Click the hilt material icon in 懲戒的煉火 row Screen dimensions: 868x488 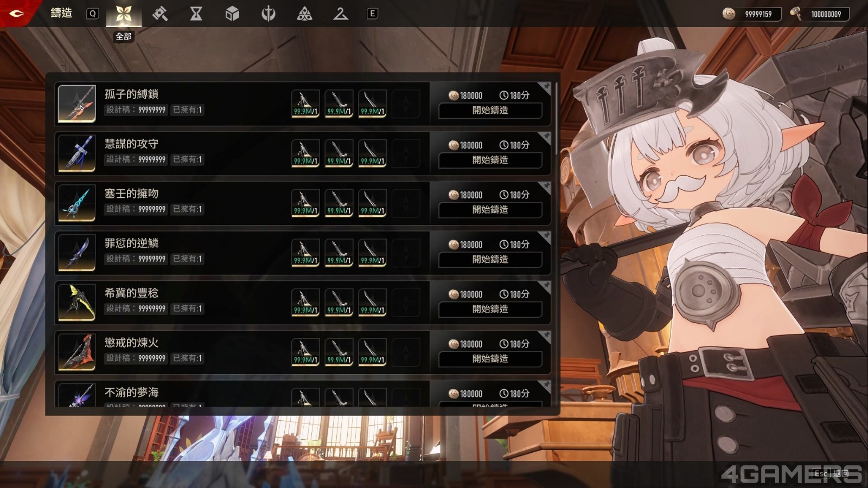[x=339, y=352]
